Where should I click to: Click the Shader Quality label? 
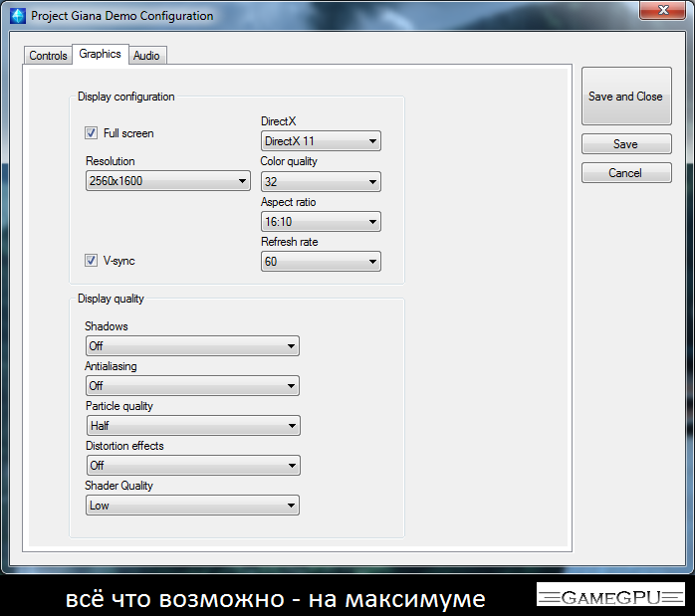[x=118, y=486]
